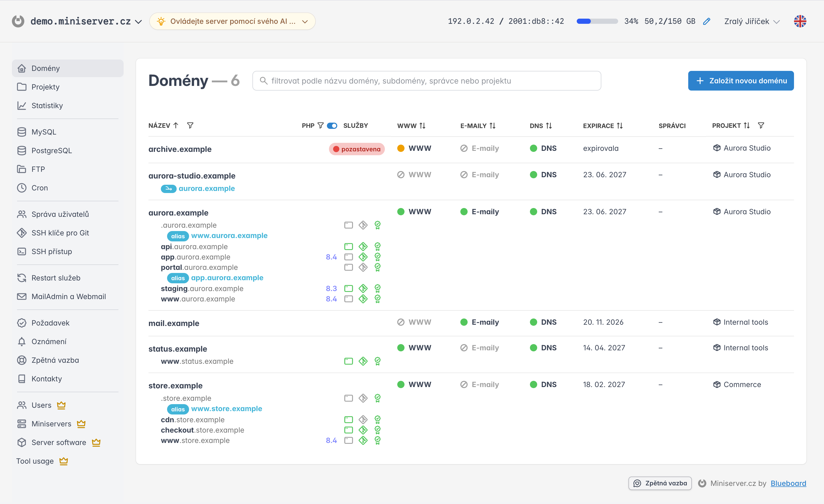Click the Založit novou doménu button

(741, 81)
